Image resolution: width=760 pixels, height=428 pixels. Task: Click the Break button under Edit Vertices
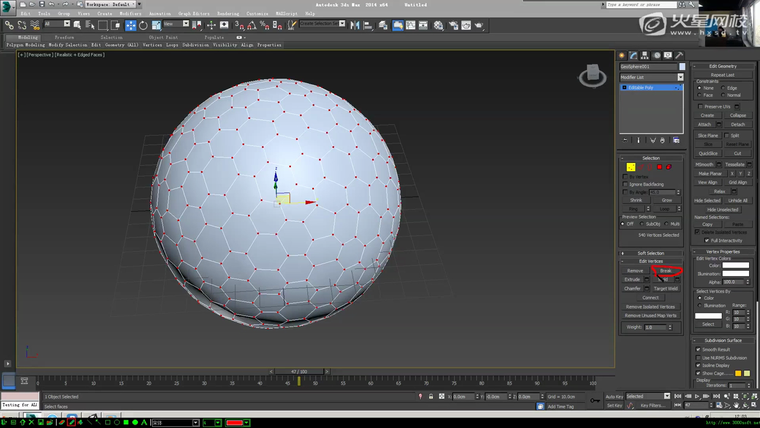tap(666, 271)
